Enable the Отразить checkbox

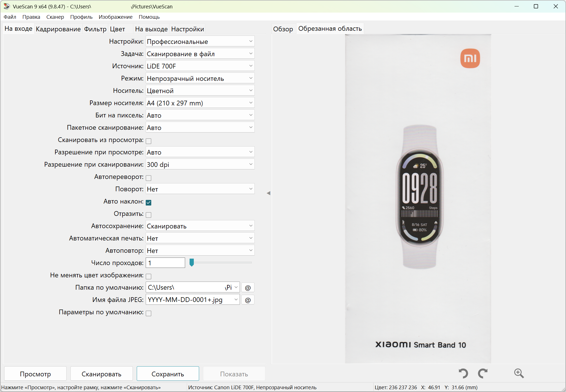pos(148,215)
